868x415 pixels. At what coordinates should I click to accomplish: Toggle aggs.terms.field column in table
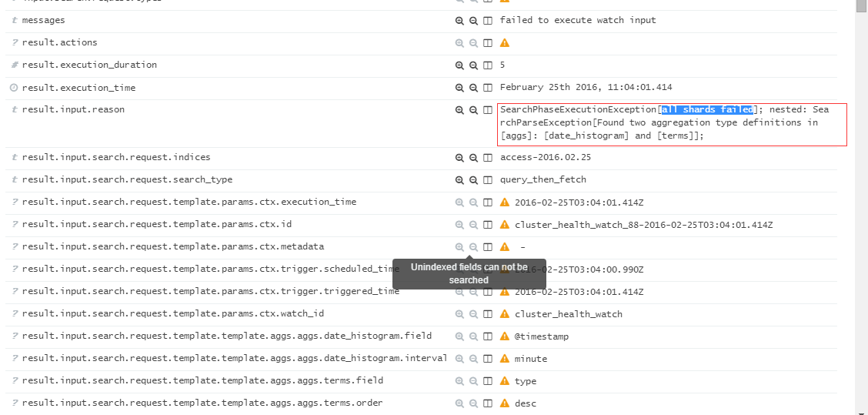488,381
